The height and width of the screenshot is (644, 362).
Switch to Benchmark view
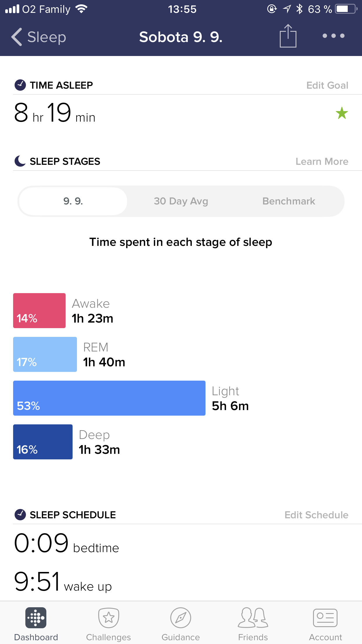point(289,201)
